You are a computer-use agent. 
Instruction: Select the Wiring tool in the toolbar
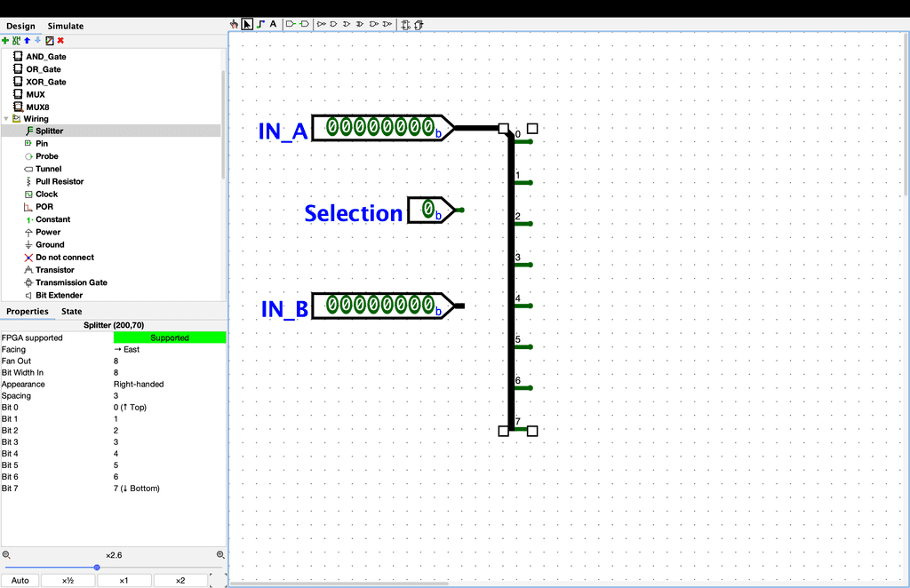(260, 24)
